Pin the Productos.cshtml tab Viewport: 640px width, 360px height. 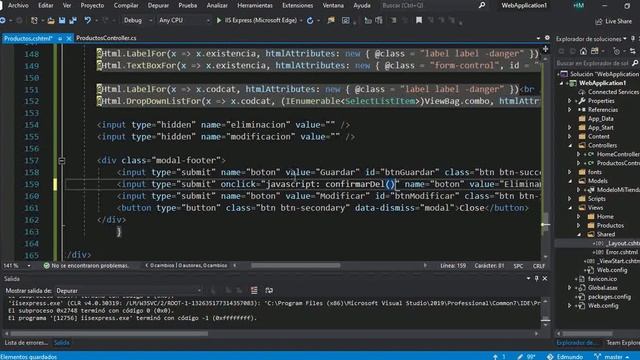click(x=60, y=38)
